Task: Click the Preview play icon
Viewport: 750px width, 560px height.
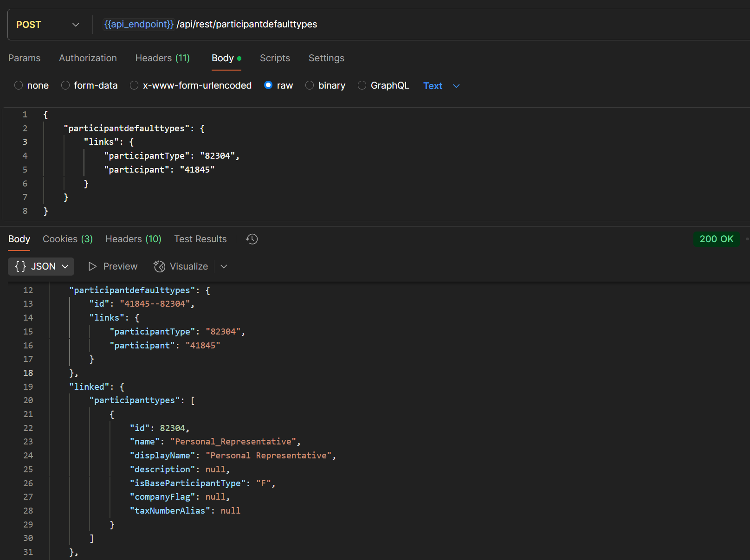Action: click(x=92, y=266)
